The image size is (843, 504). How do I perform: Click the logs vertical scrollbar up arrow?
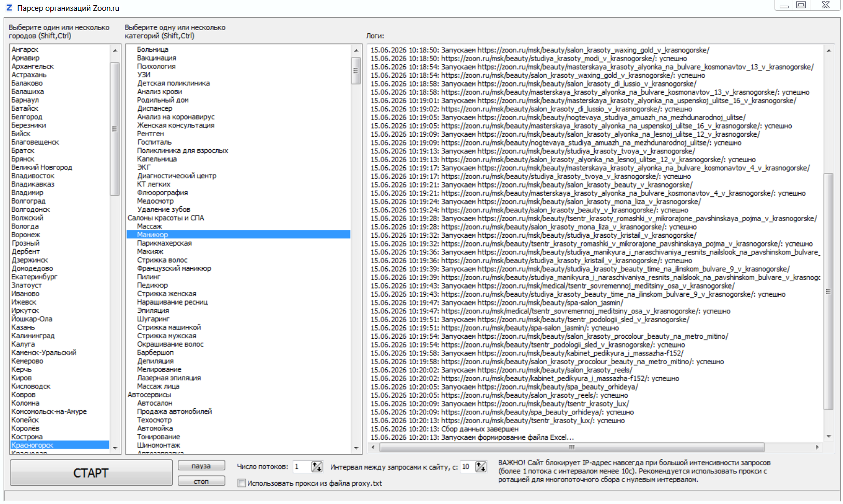(828, 50)
